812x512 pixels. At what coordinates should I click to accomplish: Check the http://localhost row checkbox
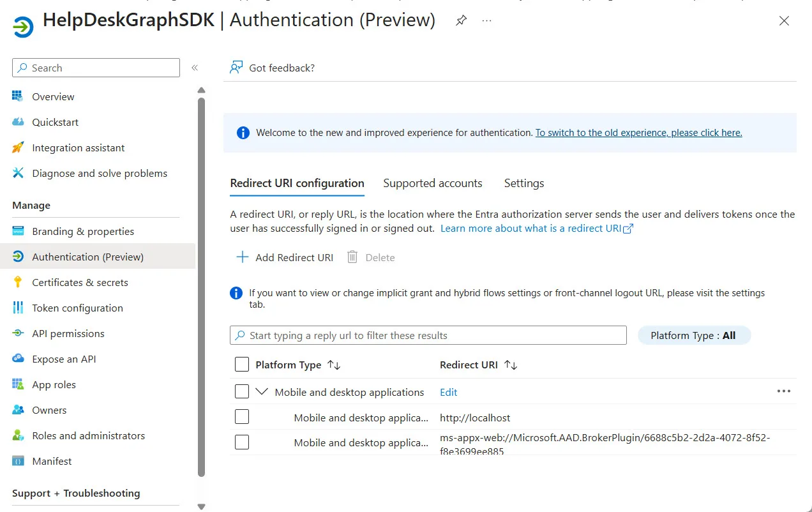click(242, 417)
